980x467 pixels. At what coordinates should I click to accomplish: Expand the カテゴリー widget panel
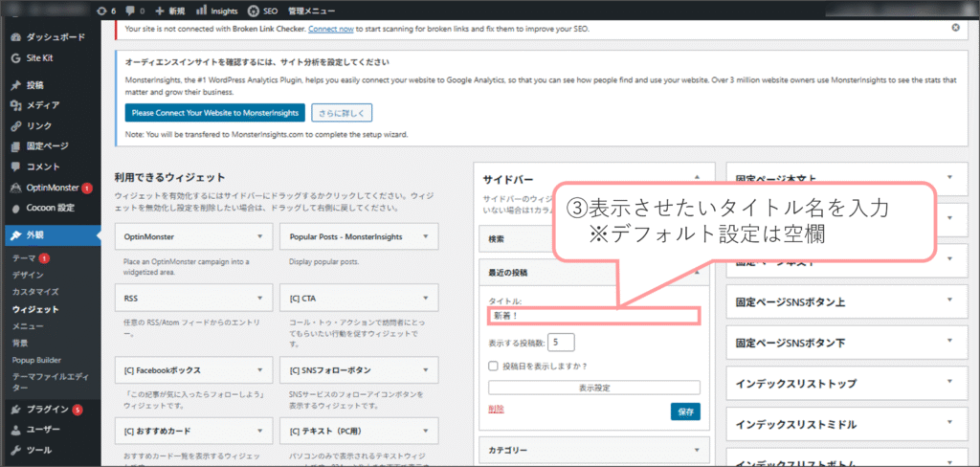click(x=697, y=449)
